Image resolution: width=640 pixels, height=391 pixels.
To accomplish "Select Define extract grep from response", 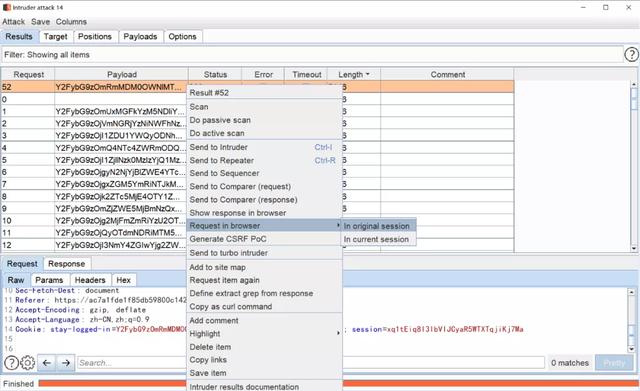I will click(264, 293).
